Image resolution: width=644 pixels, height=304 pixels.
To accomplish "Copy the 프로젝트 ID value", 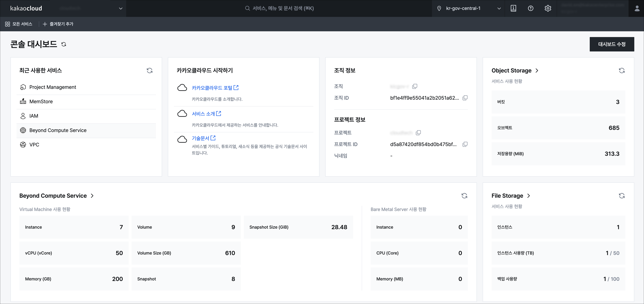I will click(465, 144).
